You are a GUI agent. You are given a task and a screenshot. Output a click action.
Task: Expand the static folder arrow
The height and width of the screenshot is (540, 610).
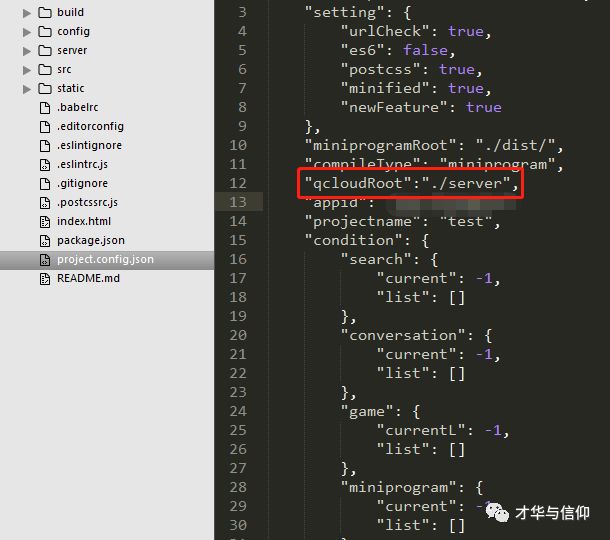(27, 89)
